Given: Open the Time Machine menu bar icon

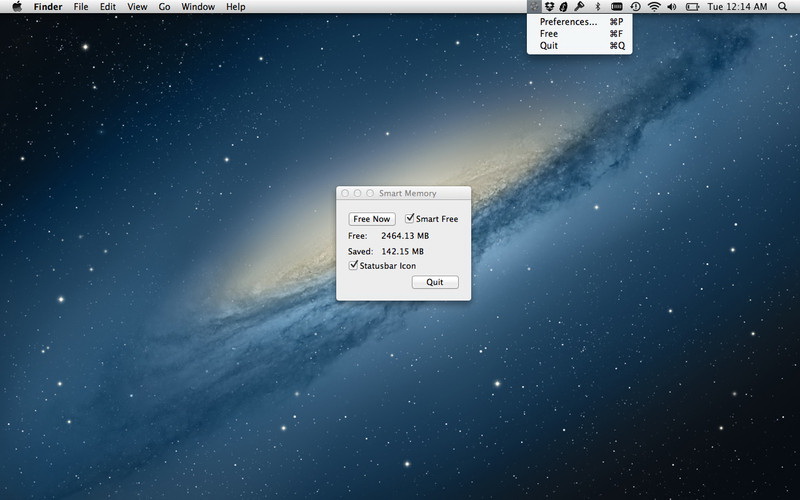Looking at the screenshot, I should (636, 7).
